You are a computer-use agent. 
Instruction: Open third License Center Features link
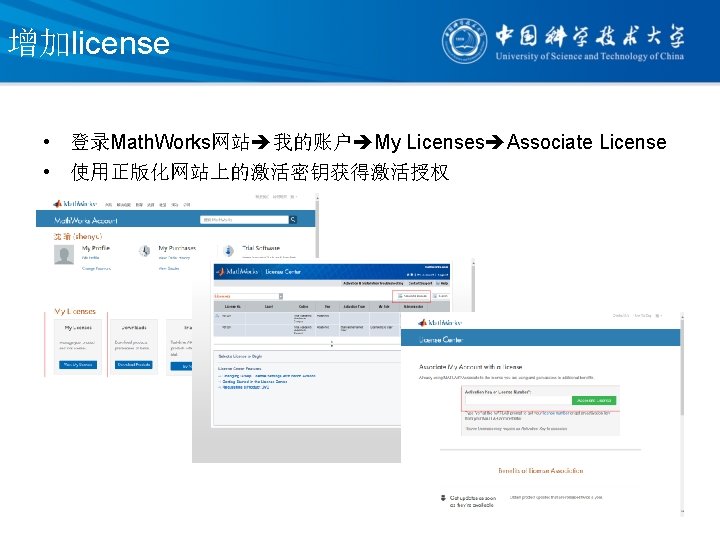click(246, 387)
